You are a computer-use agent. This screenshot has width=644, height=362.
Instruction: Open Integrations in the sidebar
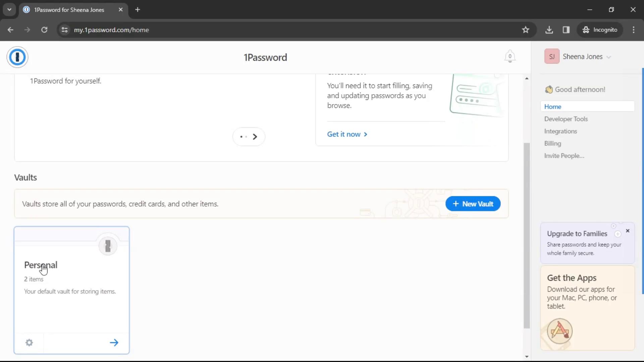pyautogui.click(x=560, y=131)
